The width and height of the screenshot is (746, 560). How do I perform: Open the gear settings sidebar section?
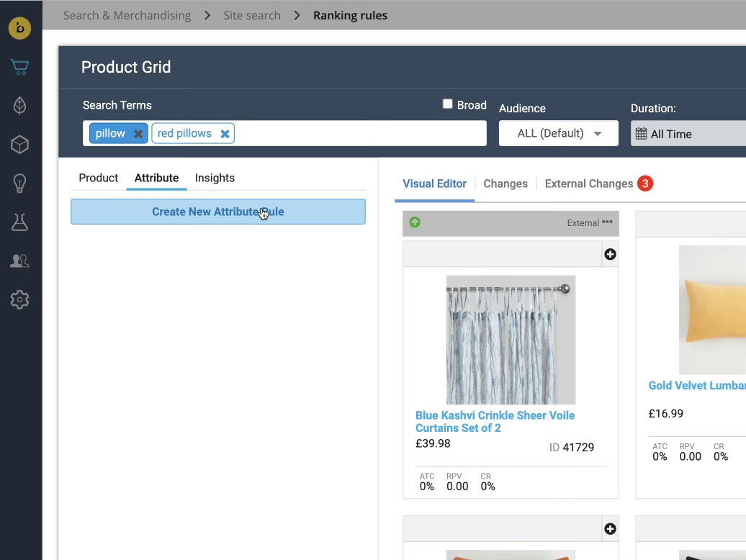click(19, 299)
